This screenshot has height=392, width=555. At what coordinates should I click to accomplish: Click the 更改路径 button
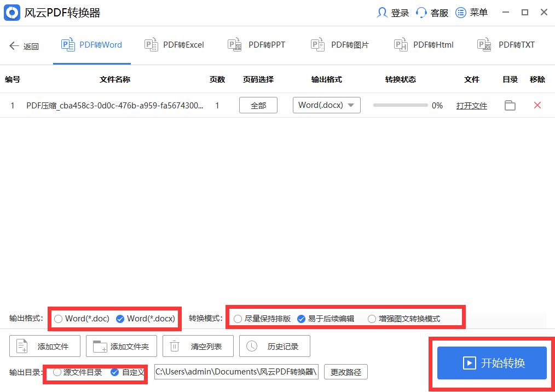346,372
